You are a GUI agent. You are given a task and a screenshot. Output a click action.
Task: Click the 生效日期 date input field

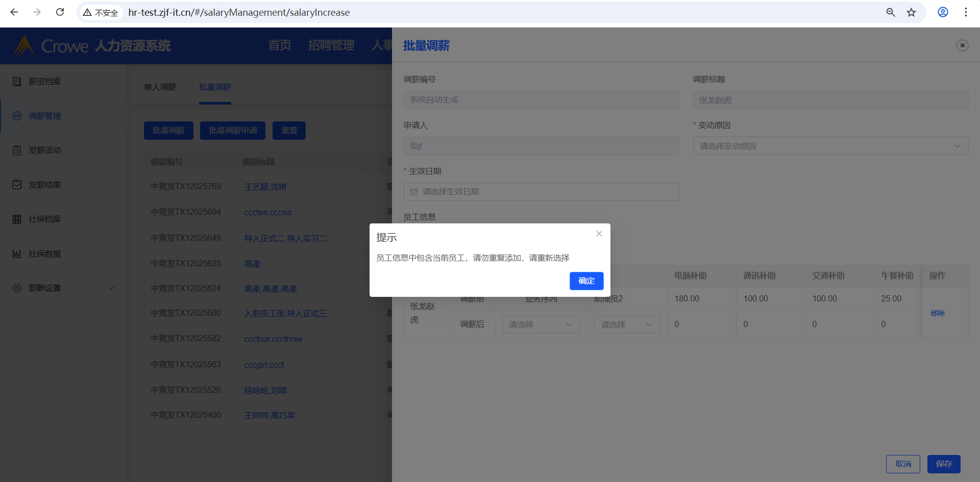(541, 192)
